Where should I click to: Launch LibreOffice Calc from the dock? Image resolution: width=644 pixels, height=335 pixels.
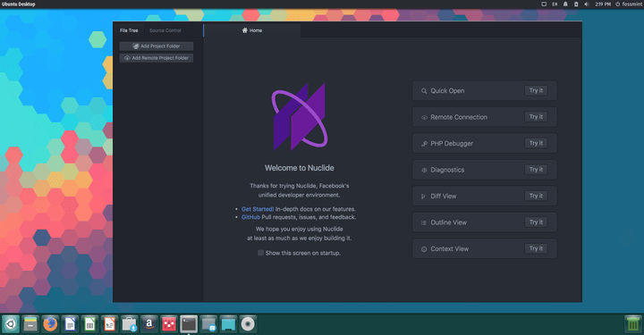(x=90, y=324)
